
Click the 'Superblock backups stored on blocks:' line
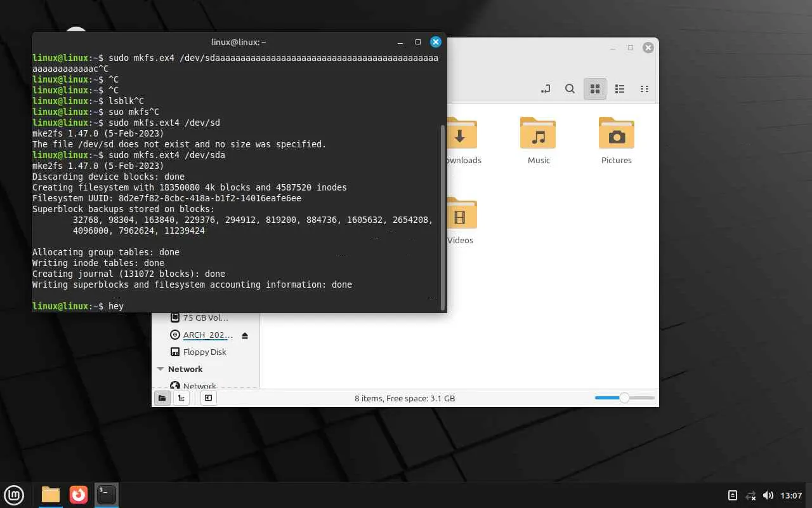[124, 209]
